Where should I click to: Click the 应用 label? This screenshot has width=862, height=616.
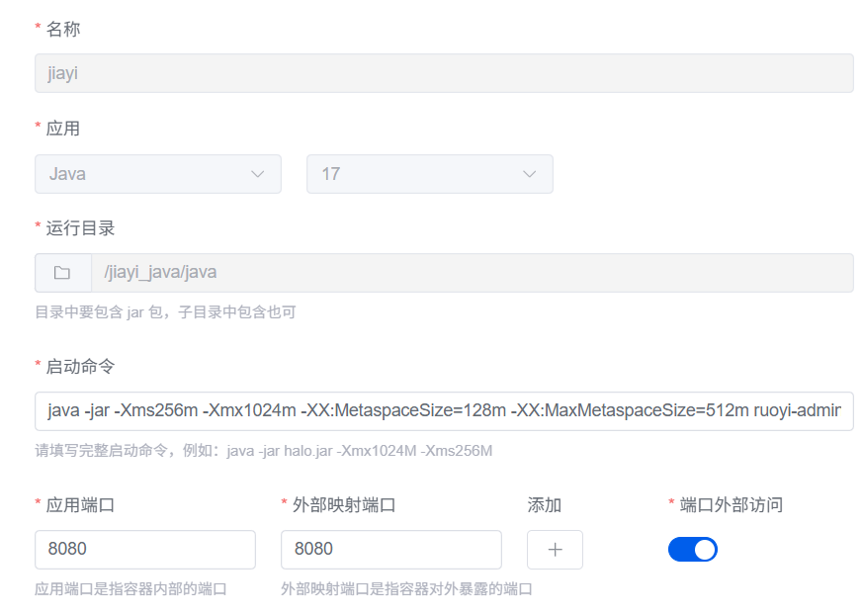62,129
